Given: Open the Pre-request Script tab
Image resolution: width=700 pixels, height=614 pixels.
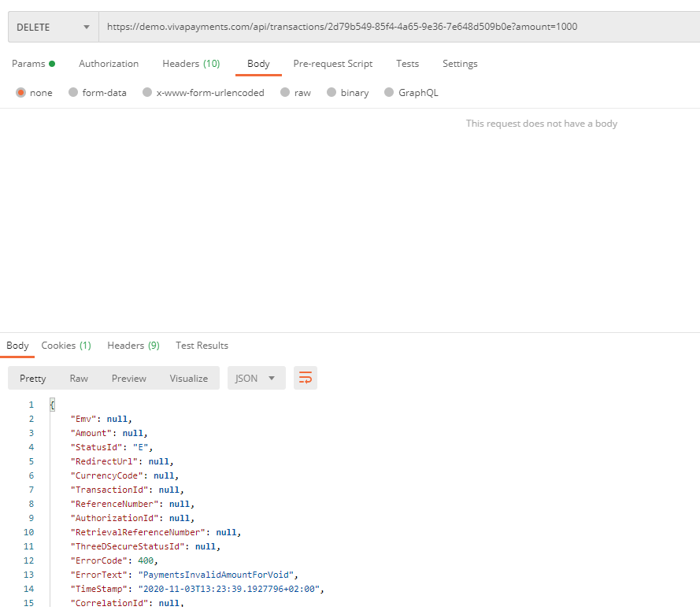Looking at the screenshot, I should [332, 64].
